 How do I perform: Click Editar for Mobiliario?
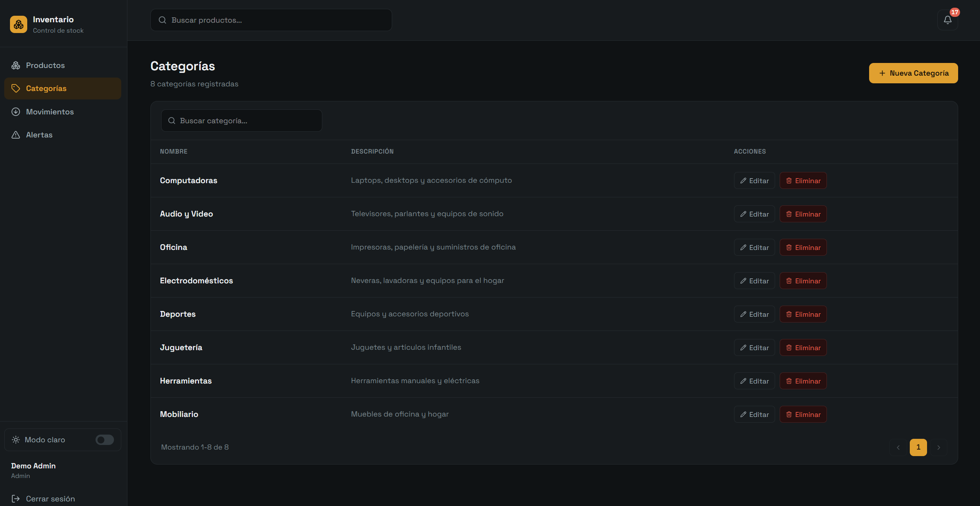[754, 414]
